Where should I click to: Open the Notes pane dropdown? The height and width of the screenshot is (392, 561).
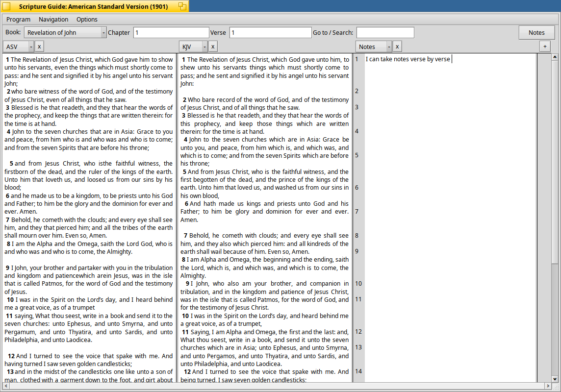[x=374, y=47]
